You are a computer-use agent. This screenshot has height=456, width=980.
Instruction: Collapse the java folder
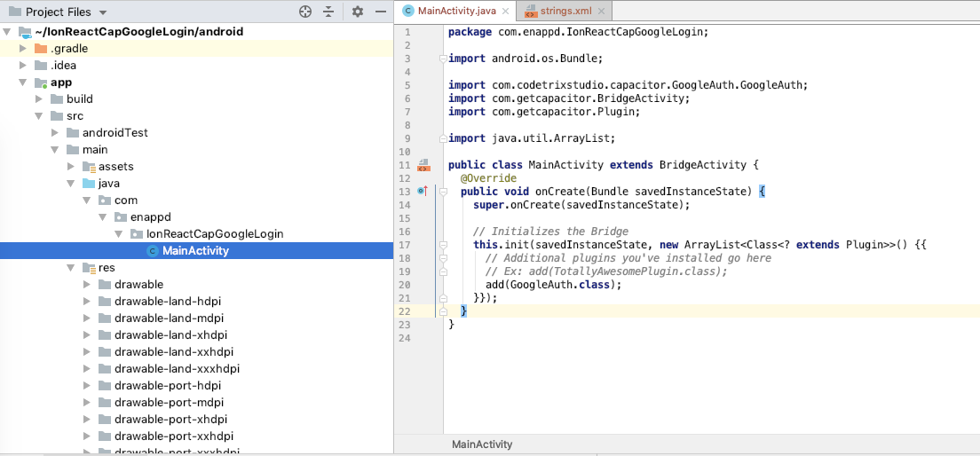click(x=71, y=184)
